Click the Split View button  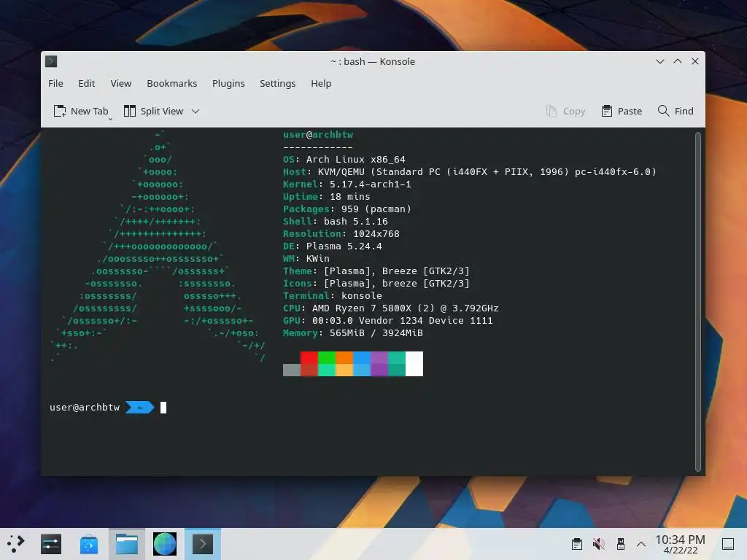click(153, 111)
